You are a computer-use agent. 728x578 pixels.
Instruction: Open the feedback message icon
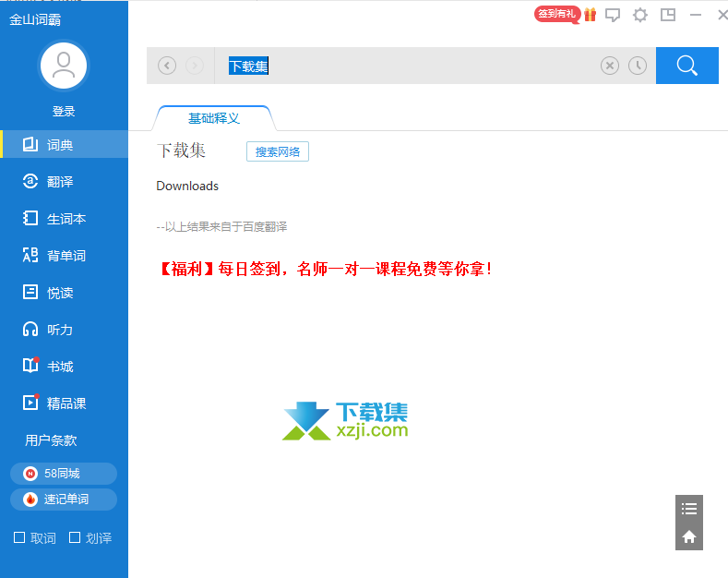[x=613, y=15]
